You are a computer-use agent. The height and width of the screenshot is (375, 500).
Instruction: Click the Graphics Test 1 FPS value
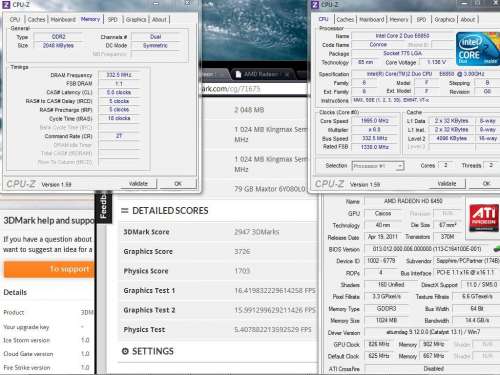(x=275, y=291)
